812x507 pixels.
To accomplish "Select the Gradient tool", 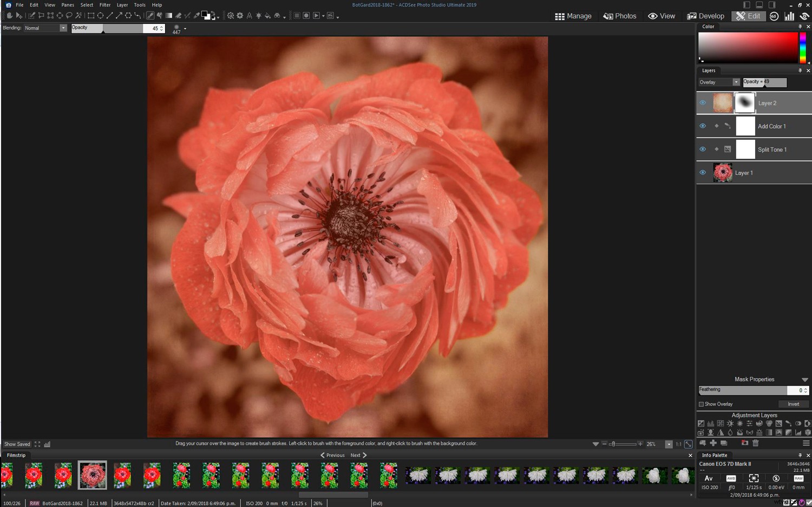I will [170, 15].
